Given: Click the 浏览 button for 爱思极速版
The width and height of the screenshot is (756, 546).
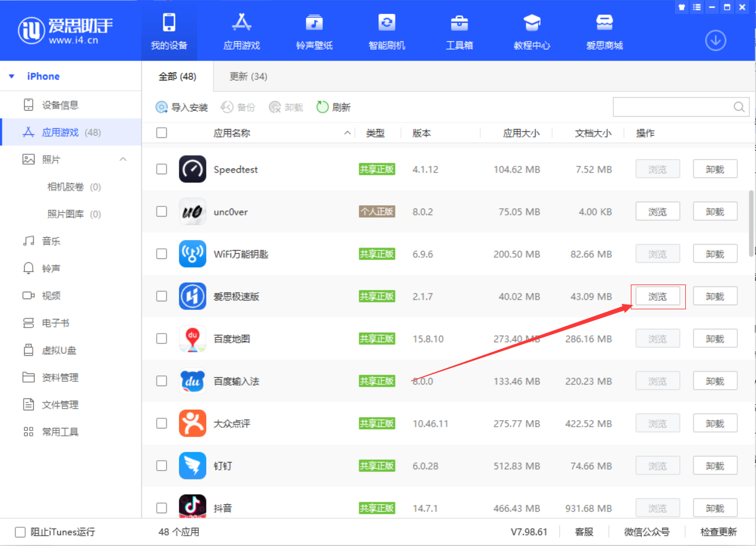Looking at the screenshot, I should (657, 296).
